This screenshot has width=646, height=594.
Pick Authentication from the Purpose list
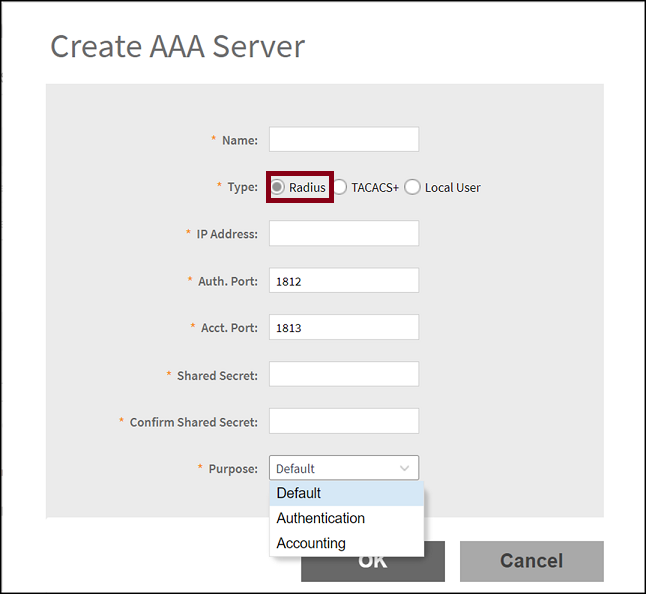pos(346,518)
